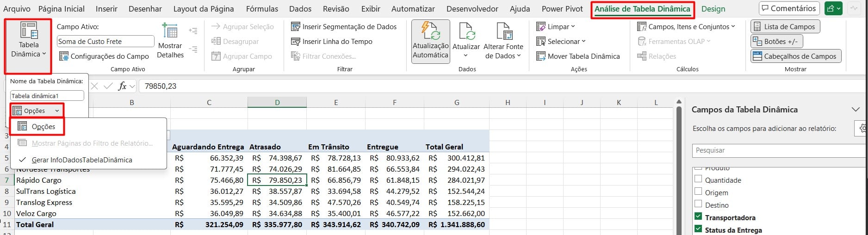Image resolution: width=868 pixels, height=235 pixels.
Task: Toggle Botões +/-
Action: [776, 41]
